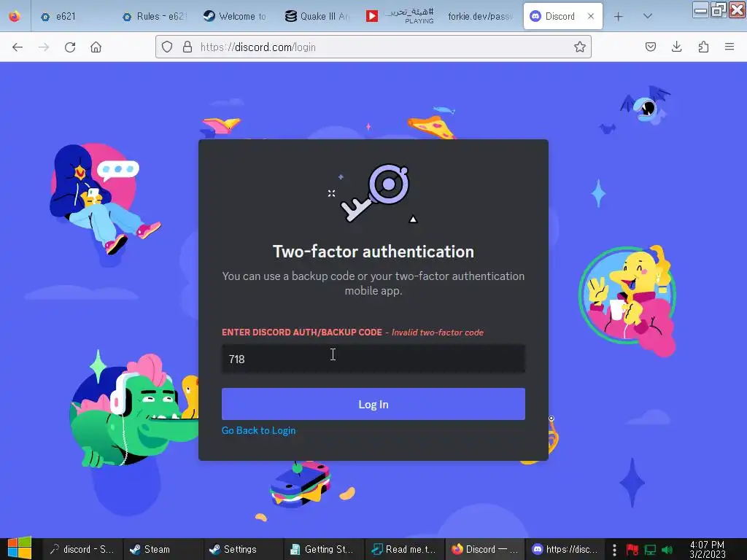Click the 4:07 PM taskbar clock
This screenshot has width=747, height=560.
708,549
